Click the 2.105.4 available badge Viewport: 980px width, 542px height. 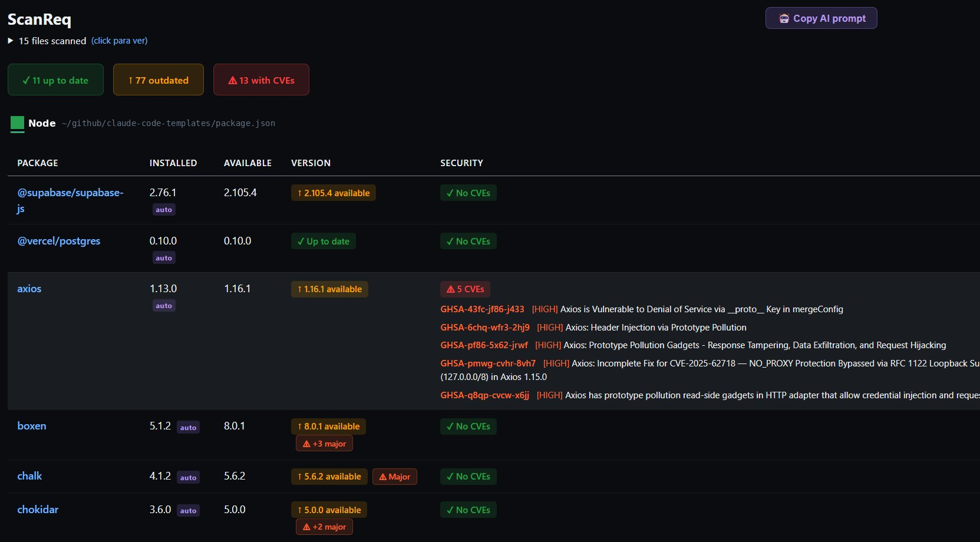click(x=334, y=193)
